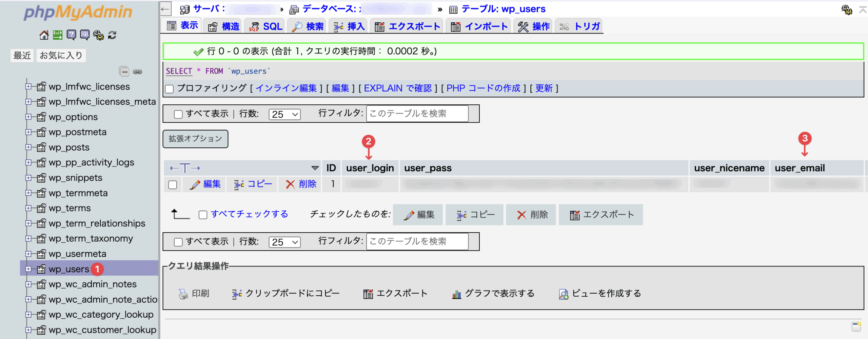This screenshot has height=339, width=868.
Task: Open the column options triangle dropdown
Action: point(315,168)
